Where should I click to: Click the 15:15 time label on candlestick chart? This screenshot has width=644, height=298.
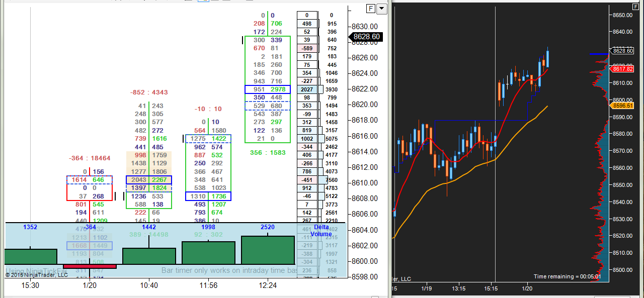tap(492, 288)
